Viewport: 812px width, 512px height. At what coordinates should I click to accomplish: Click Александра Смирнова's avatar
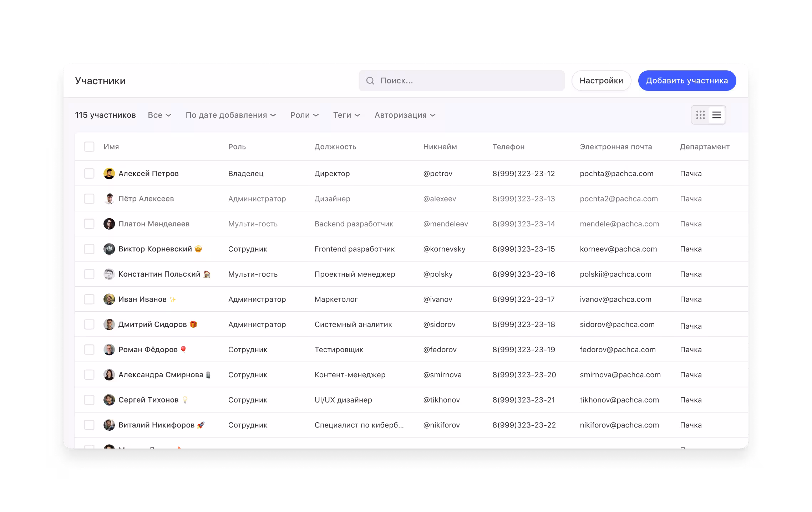[x=109, y=375]
